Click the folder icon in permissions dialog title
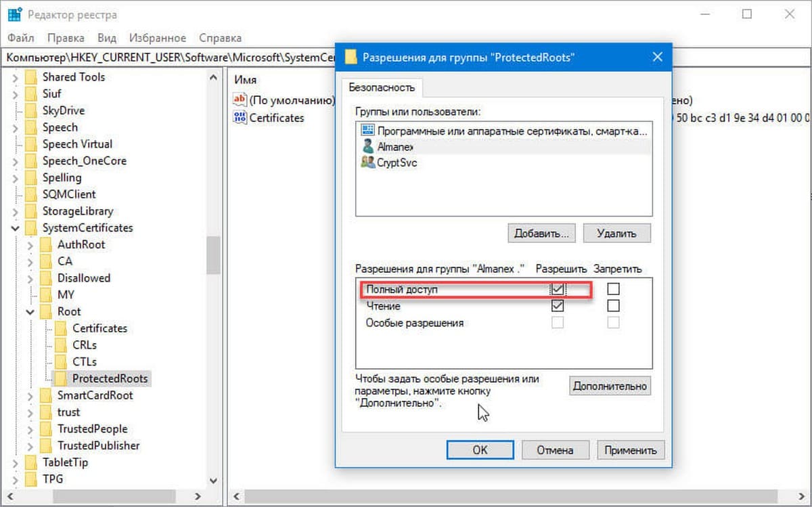The height and width of the screenshot is (507, 812). [351, 57]
